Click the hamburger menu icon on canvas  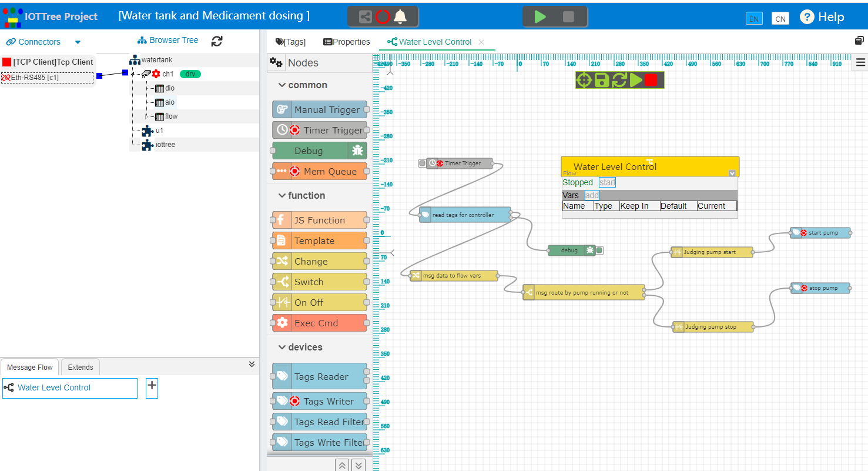(x=861, y=62)
